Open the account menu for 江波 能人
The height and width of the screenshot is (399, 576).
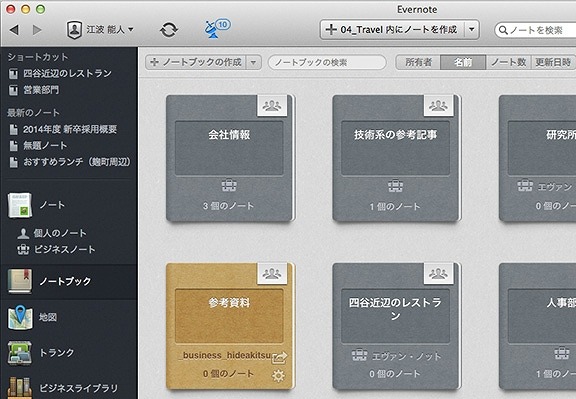click(x=100, y=30)
